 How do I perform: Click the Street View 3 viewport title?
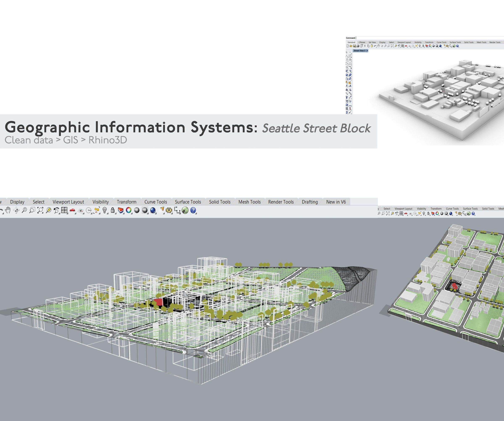pos(360,51)
